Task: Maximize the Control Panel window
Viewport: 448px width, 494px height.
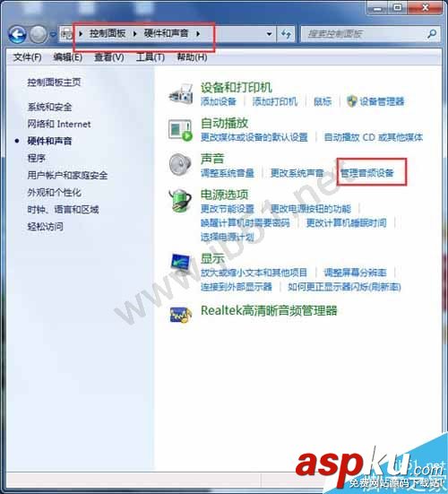Action: pyautogui.click(x=398, y=7)
